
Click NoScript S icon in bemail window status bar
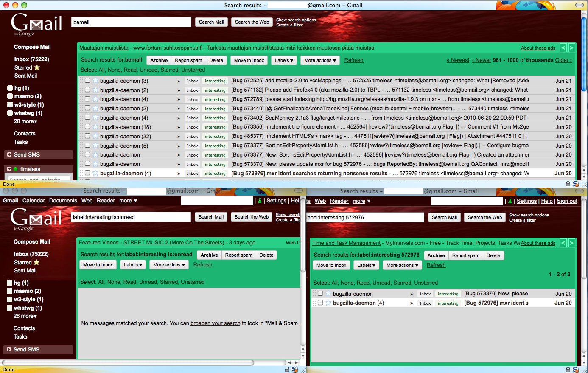[576, 184]
